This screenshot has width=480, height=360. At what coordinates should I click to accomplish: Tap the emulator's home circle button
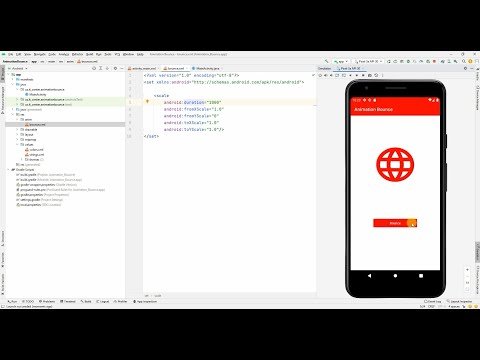click(395, 276)
